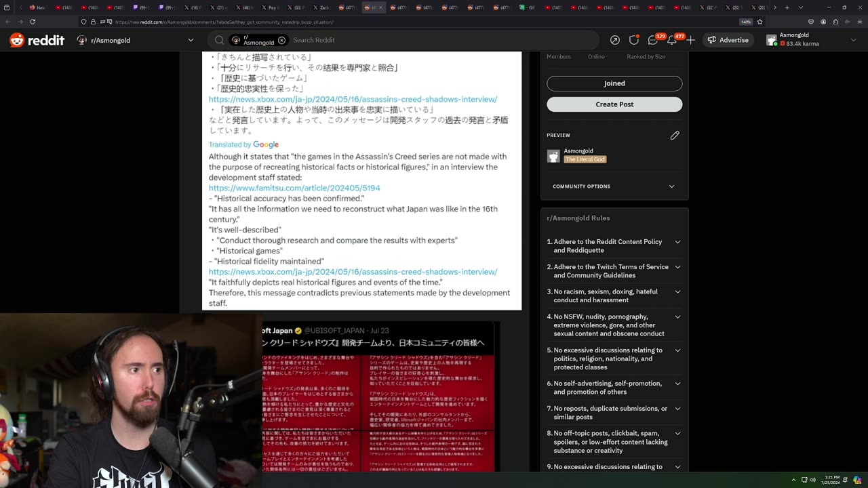The width and height of the screenshot is (868, 488).
Task: Expand Community Options section
Action: 614,186
